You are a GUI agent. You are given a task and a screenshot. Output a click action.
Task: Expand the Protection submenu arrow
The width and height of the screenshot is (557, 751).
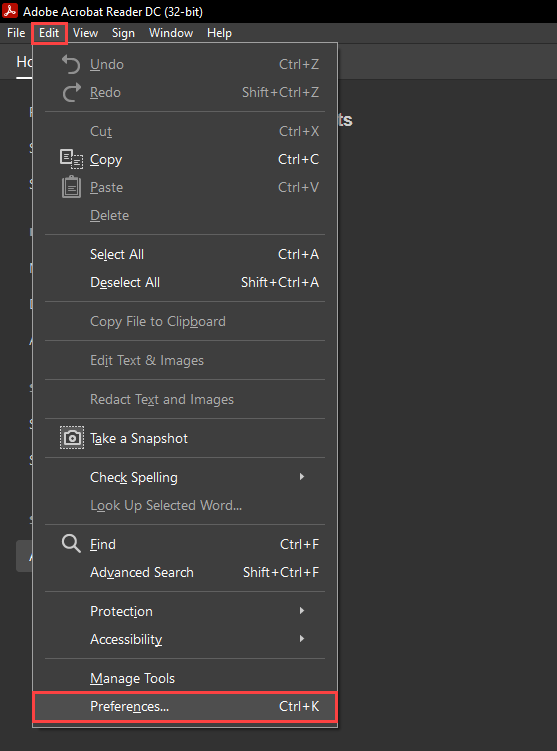point(302,611)
